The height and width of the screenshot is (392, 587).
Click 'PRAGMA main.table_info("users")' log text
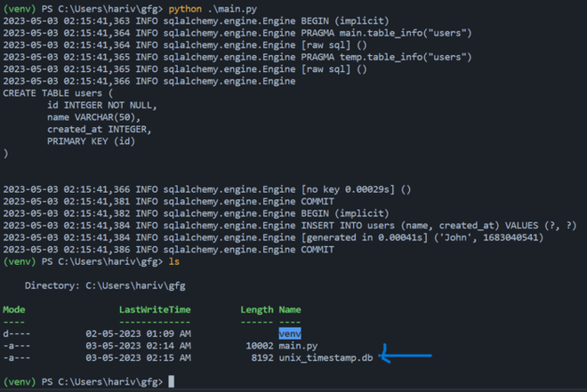pyautogui.click(x=386, y=33)
